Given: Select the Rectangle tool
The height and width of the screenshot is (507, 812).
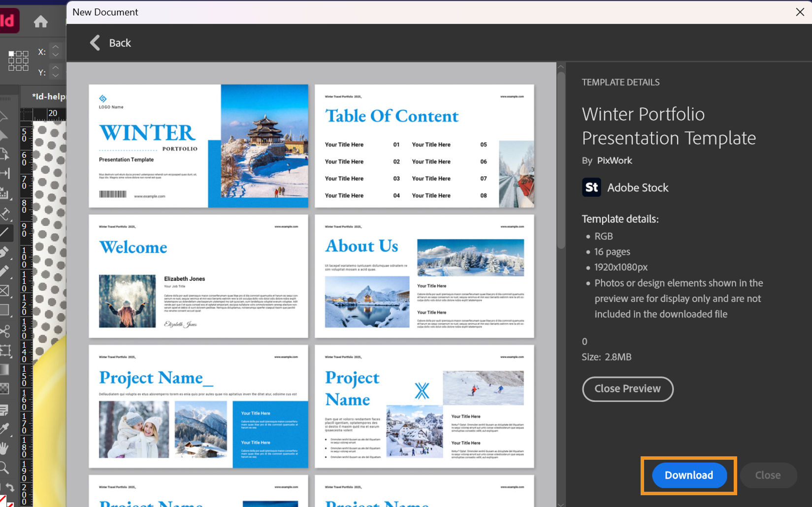Looking at the screenshot, I should [4, 310].
